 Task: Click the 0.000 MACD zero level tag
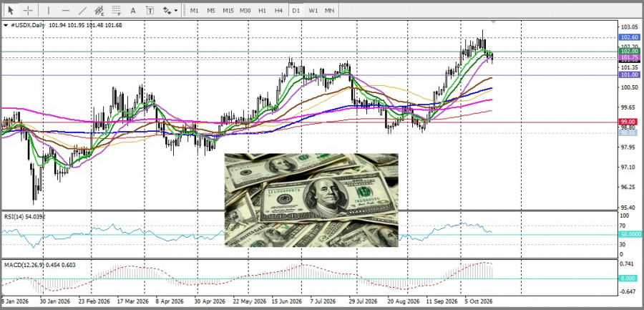[629, 278]
